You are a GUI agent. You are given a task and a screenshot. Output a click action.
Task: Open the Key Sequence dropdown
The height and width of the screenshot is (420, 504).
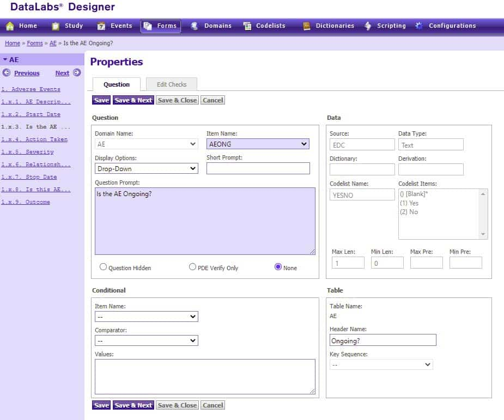[x=381, y=364]
